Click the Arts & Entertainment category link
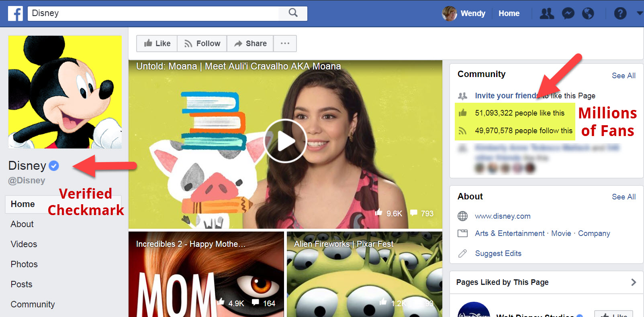This screenshot has height=317, width=644. point(510,234)
